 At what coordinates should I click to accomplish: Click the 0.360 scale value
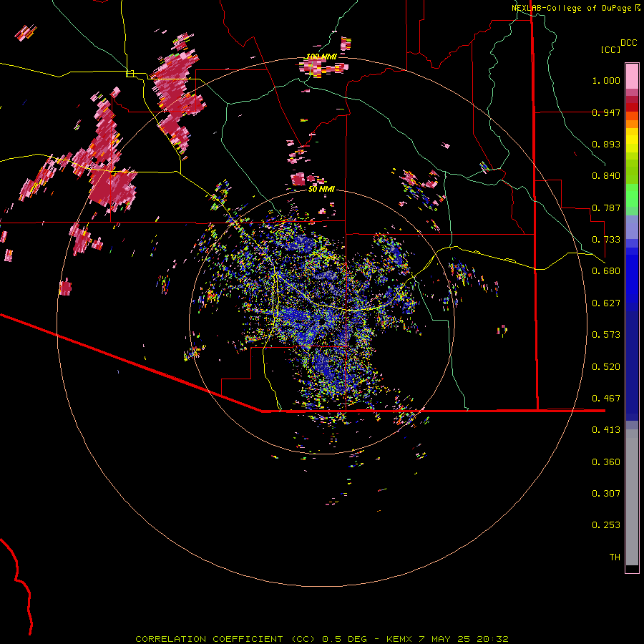(x=606, y=462)
